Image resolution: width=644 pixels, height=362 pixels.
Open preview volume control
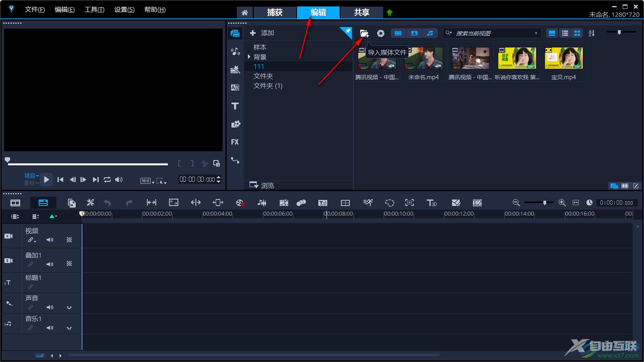(x=119, y=180)
